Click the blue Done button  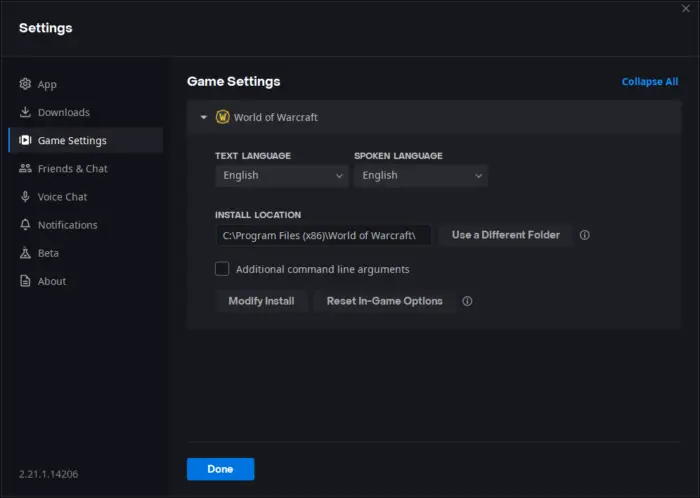(221, 469)
